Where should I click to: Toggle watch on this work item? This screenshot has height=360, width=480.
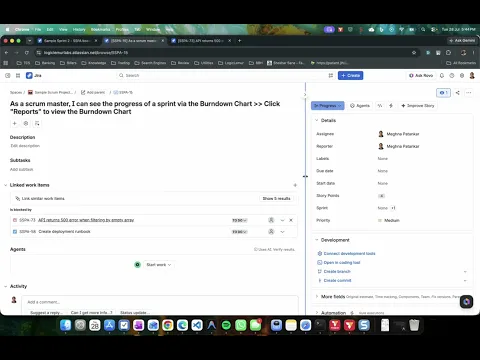(443, 92)
